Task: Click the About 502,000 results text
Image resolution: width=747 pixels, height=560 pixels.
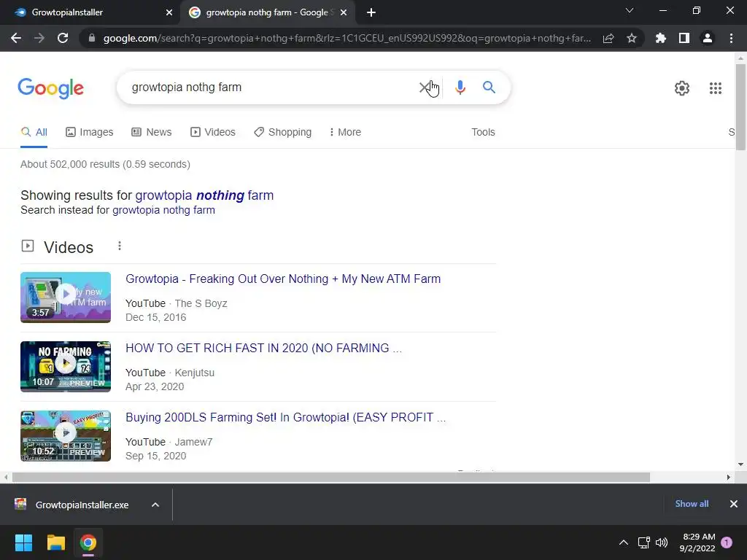Action: tap(105, 164)
